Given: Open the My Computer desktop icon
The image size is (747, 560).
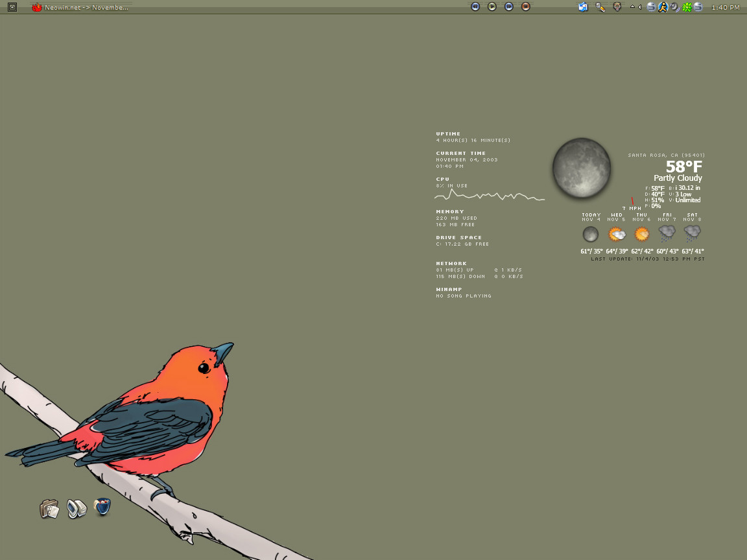Looking at the screenshot, I should coord(77,509).
